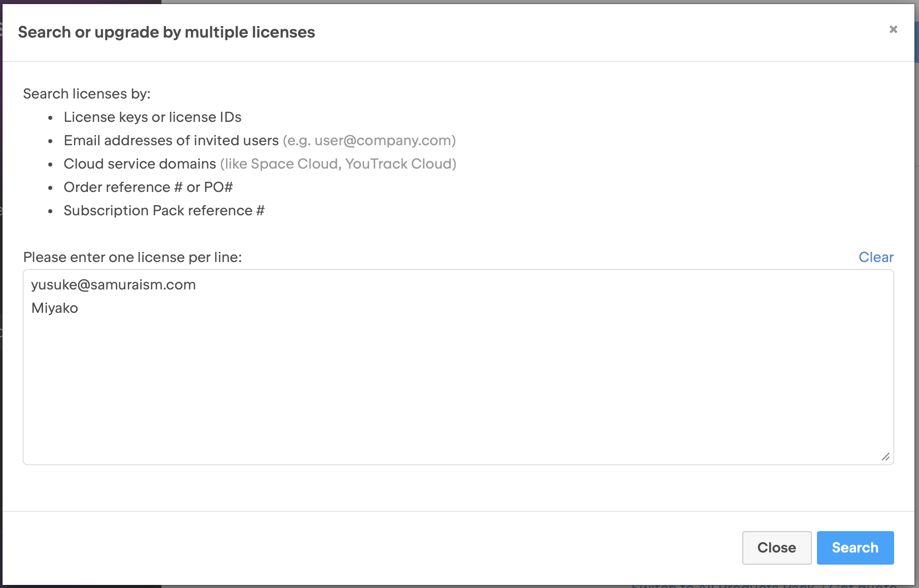
Task: Click "Email addresses of invited users" text
Action: [171, 141]
